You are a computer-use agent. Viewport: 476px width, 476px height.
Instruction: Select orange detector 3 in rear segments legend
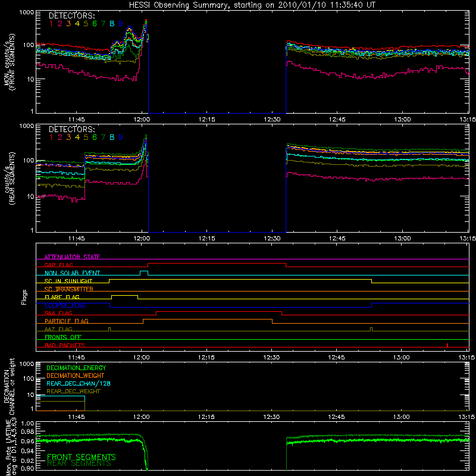click(x=68, y=137)
